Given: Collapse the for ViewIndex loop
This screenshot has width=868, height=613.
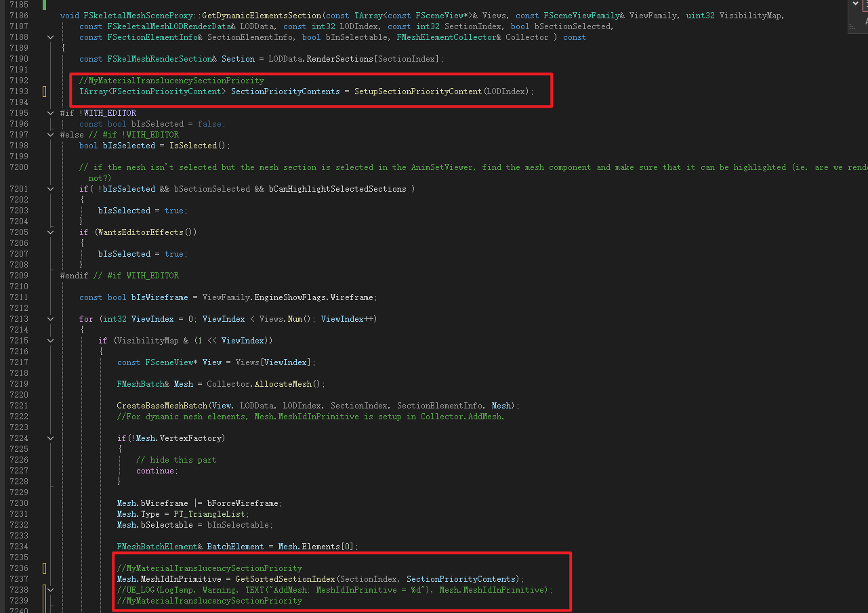Looking at the screenshot, I should pos(51,319).
